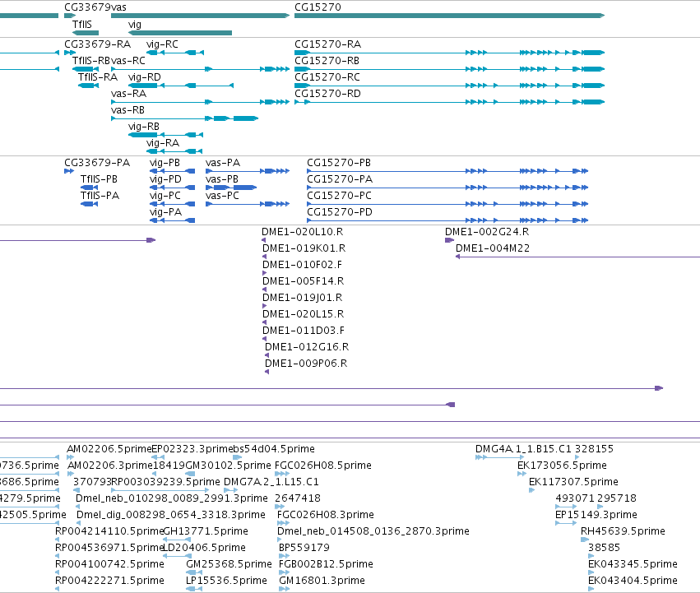Click EST bs54d04.5prime label

pyautogui.click(x=274, y=449)
